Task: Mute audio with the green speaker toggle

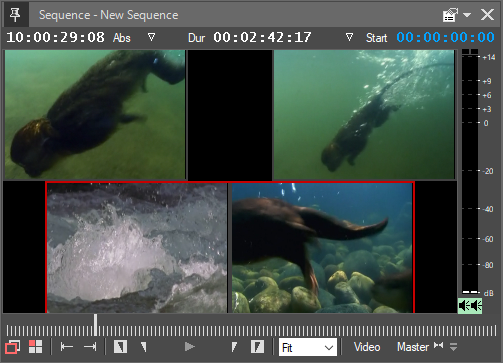Action: pyautogui.click(x=470, y=305)
